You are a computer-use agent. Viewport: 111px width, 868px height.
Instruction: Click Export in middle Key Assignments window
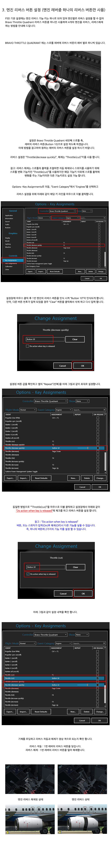(10, 478)
